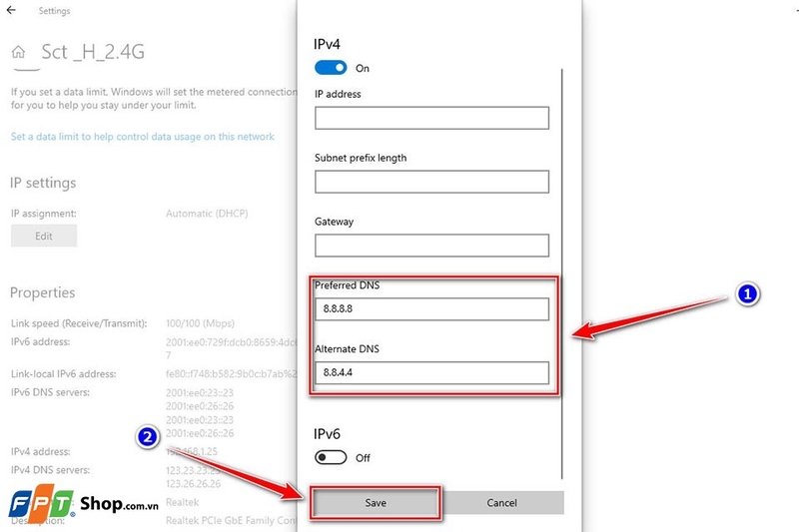The height and width of the screenshot is (532, 799).
Task: Select the Realtek manufacturer value
Action: (x=183, y=502)
